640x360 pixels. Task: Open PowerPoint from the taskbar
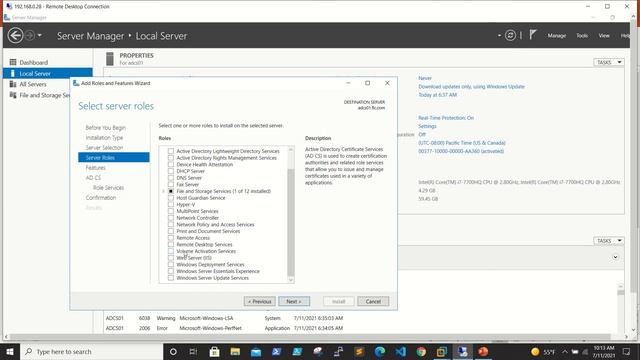483,351
